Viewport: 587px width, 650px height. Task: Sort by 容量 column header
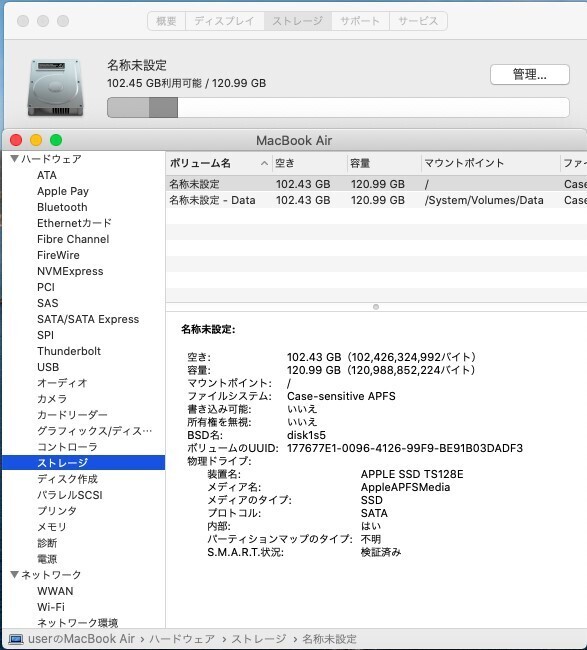(384, 163)
